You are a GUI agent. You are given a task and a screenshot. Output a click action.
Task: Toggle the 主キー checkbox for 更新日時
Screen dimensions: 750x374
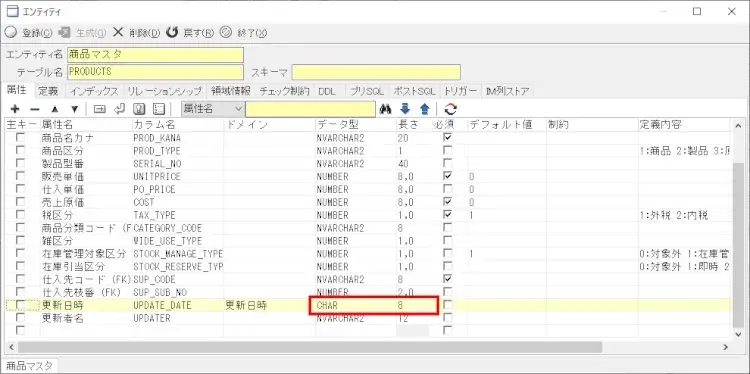[20, 305]
